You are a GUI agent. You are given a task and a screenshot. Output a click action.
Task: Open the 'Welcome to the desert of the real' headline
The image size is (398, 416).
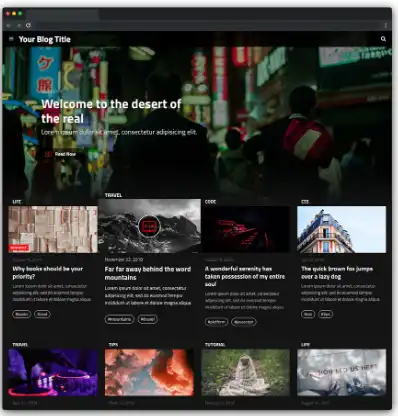point(111,111)
